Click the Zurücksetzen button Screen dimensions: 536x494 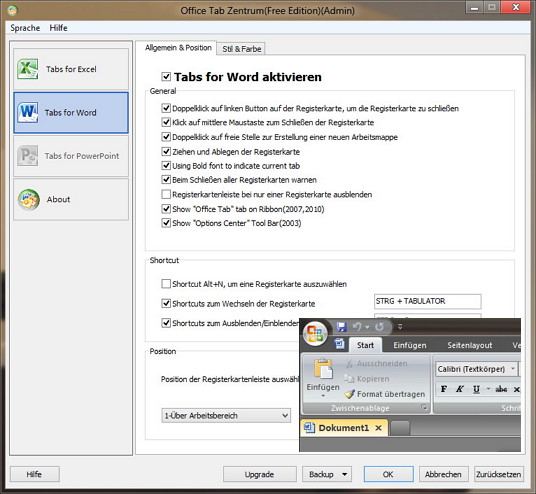pyautogui.click(x=498, y=474)
